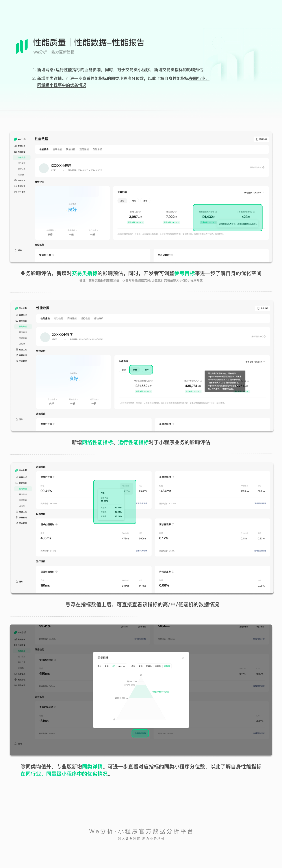Close the 同类详情 dialog with the X

pos(183,658)
